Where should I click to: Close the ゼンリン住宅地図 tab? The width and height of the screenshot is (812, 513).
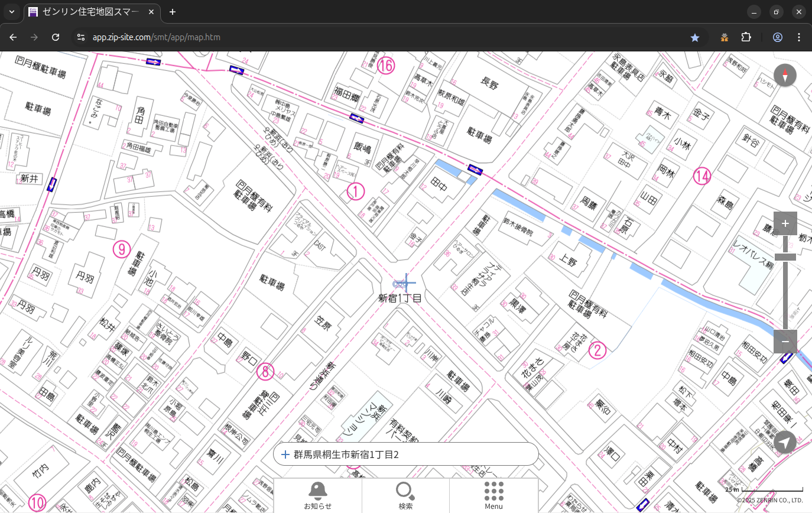pos(151,12)
